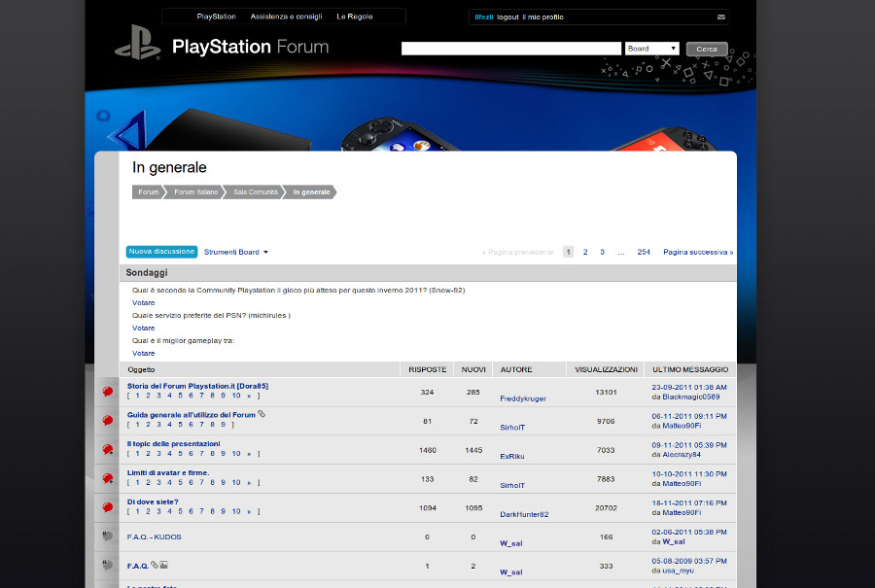Open author ExRiku profile
Screen dimensions: 875x588
512,457
